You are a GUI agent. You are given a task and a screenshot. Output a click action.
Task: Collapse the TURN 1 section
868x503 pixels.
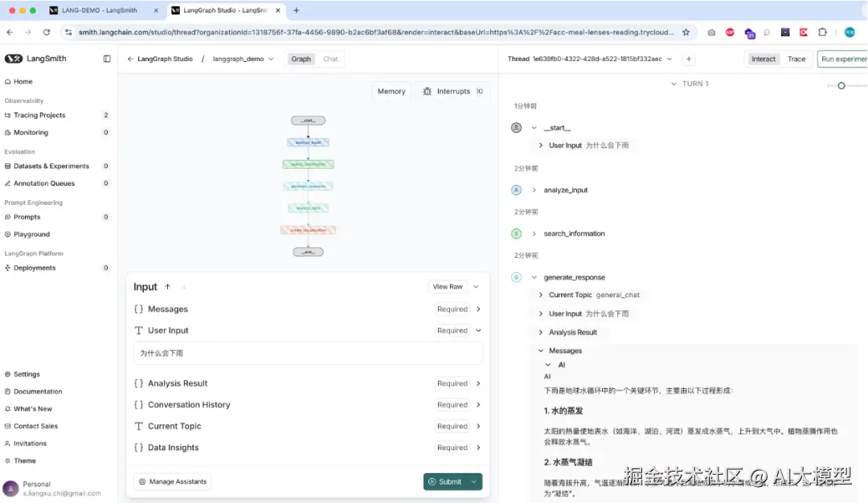(x=674, y=84)
